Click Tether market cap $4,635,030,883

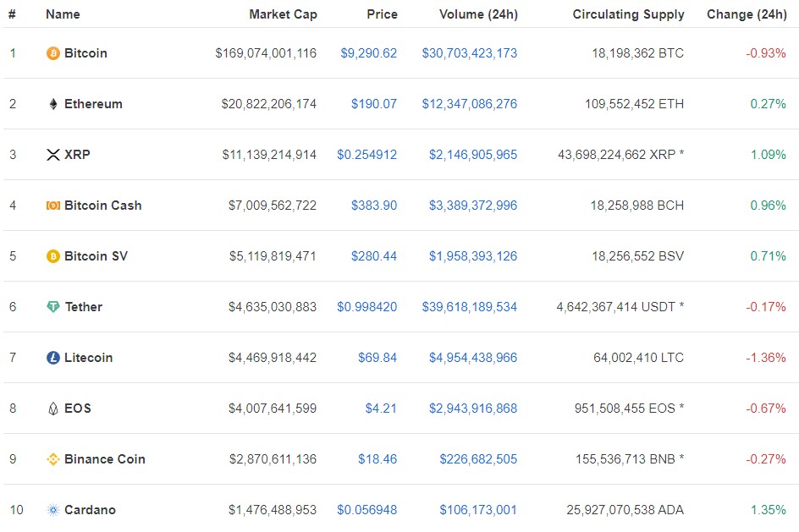click(x=272, y=307)
